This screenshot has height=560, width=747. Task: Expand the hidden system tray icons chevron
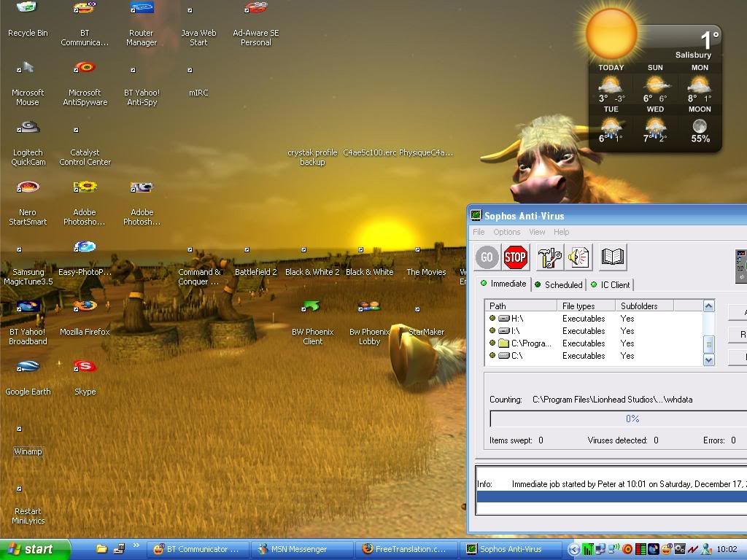click(574, 549)
